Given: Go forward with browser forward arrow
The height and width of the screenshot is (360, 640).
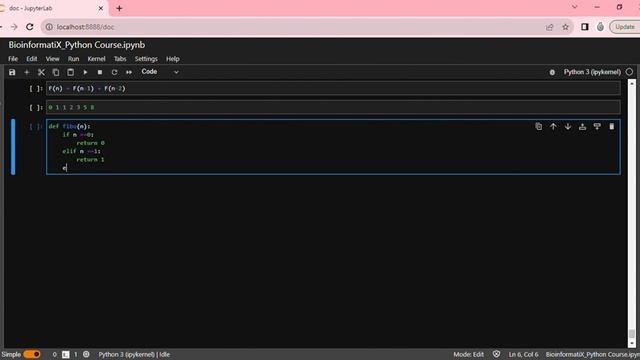Looking at the screenshot, I should [x=14, y=27].
